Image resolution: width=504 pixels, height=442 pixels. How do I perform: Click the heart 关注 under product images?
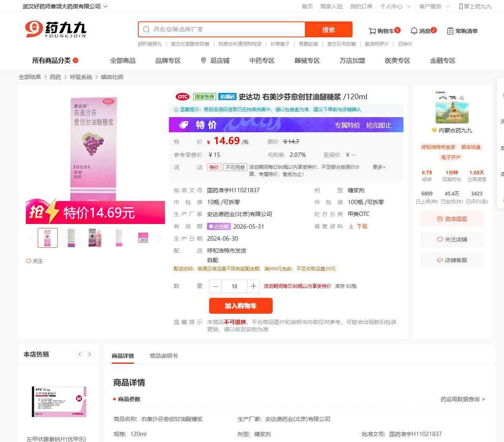point(34,261)
